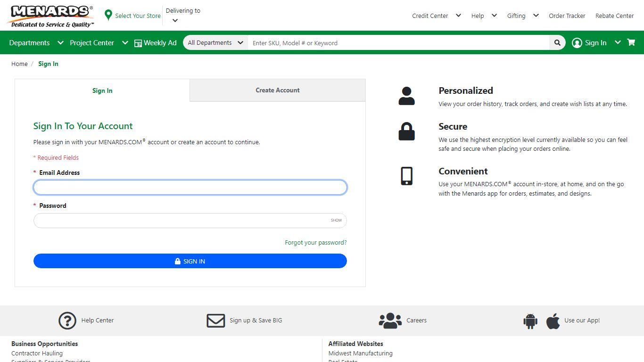Click the Careers people group icon
644x362 pixels.
(390, 321)
